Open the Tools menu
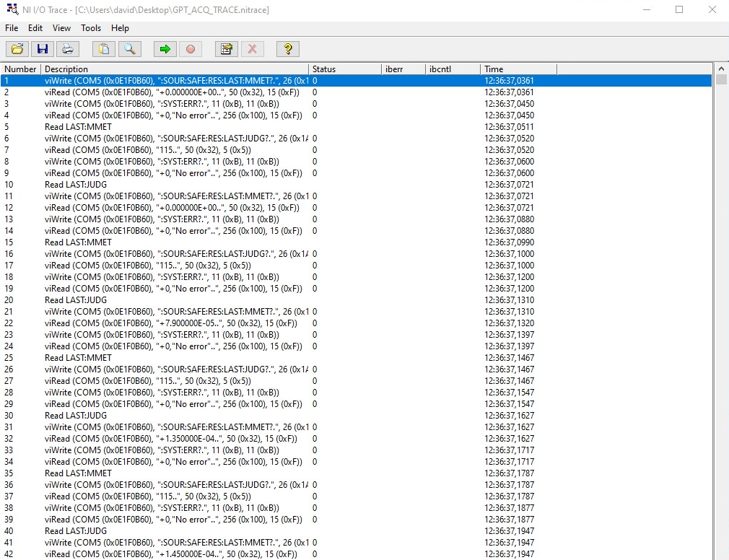This screenshot has width=729, height=560. coord(91,28)
